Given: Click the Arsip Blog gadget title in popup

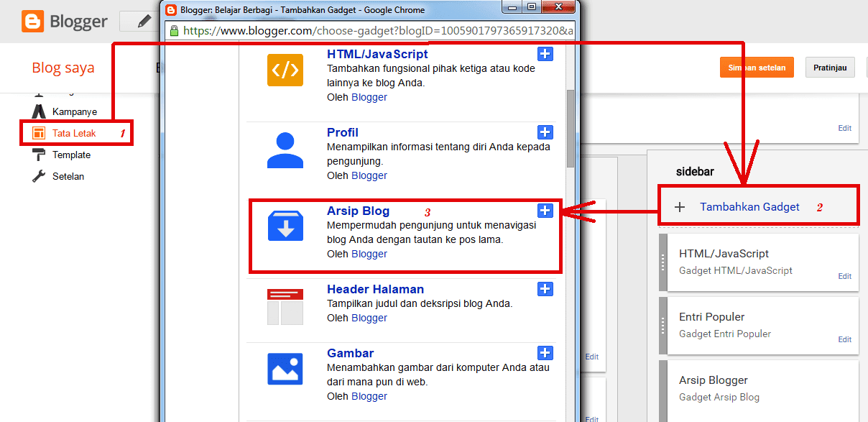Looking at the screenshot, I should click(358, 211).
